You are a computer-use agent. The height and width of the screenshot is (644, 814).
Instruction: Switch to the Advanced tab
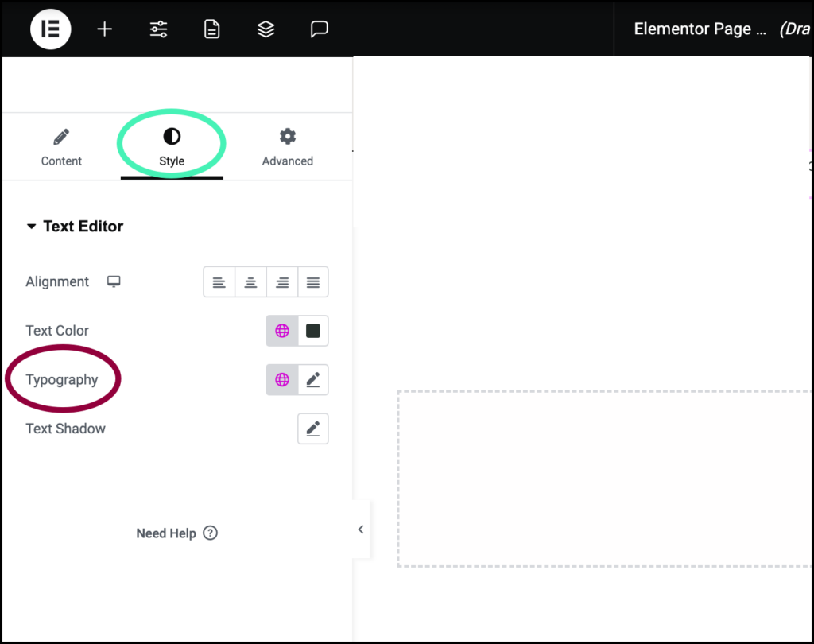pos(287,147)
